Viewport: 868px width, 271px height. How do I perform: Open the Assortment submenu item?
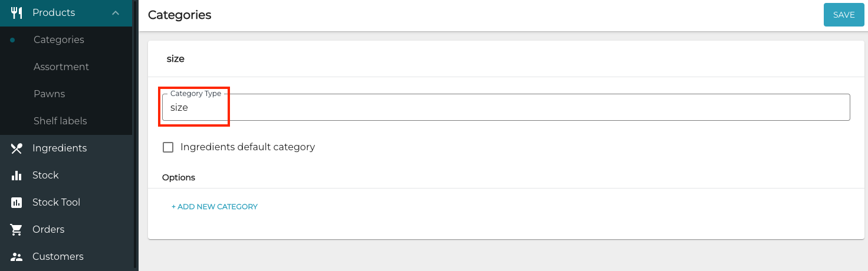pyautogui.click(x=61, y=67)
